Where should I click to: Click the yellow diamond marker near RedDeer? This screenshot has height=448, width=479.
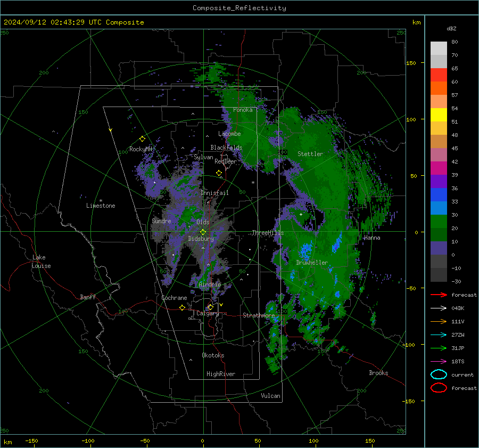pyautogui.click(x=219, y=173)
